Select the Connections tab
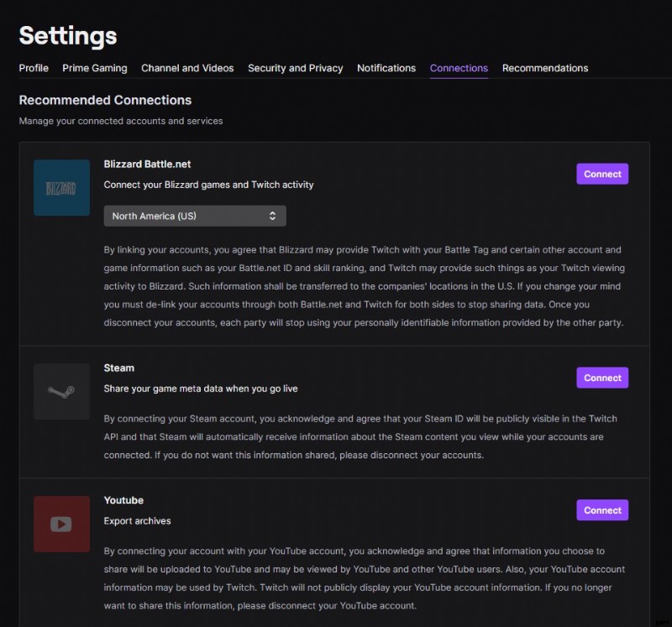This screenshot has width=672, height=627. [459, 68]
